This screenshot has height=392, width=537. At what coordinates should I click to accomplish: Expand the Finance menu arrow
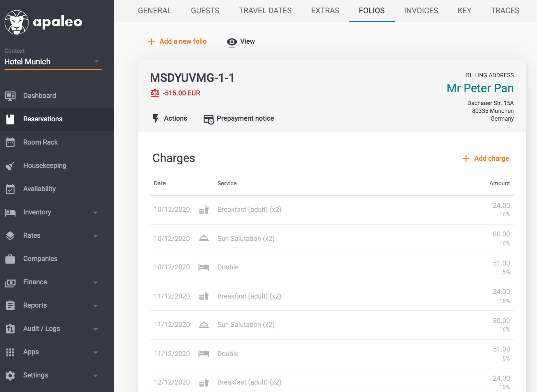(x=95, y=283)
